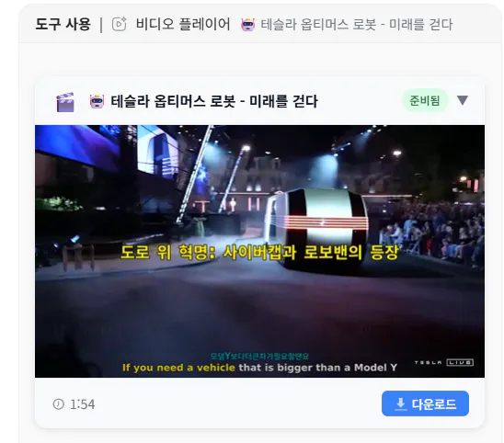Download the video with 다운로드 button
This screenshot has height=443, width=504.
point(425,403)
